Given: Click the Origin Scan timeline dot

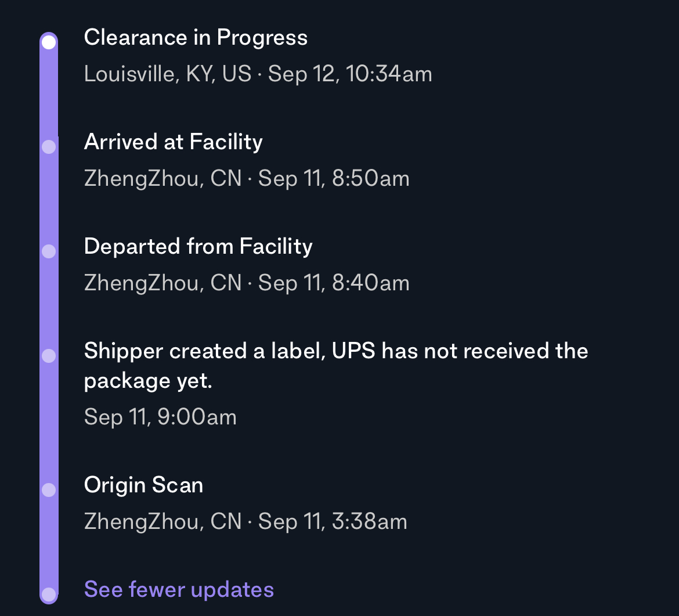Looking at the screenshot, I should [x=49, y=490].
